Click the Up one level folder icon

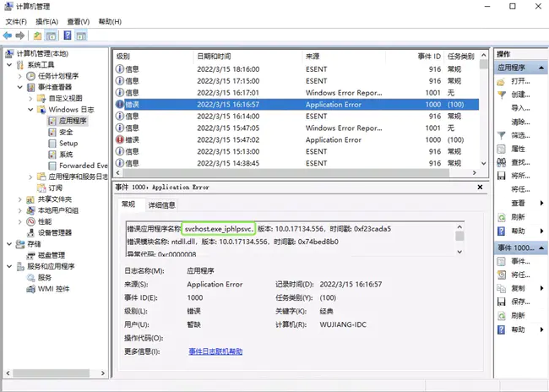(x=37, y=35)
